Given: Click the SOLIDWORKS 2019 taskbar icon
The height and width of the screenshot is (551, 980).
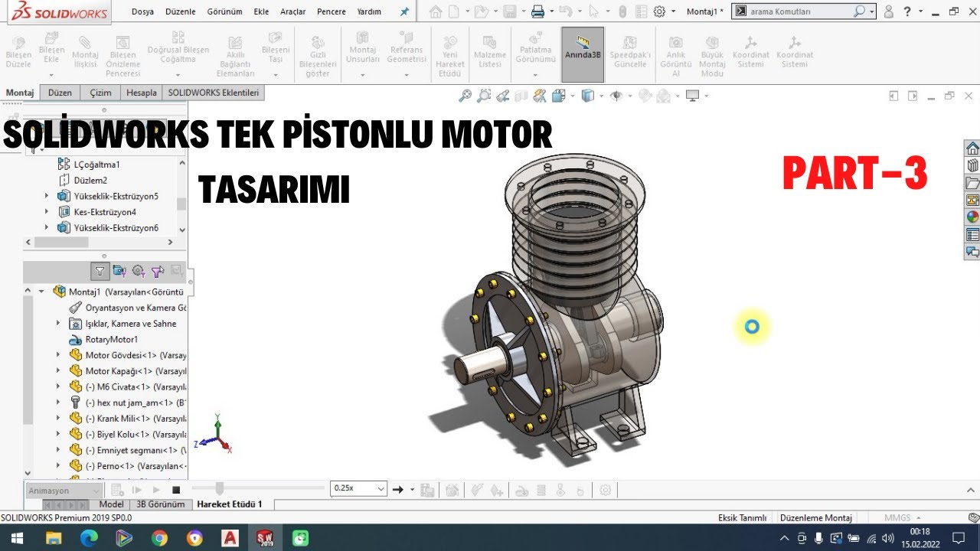Looking at the screenshot, I should (265, 538).
